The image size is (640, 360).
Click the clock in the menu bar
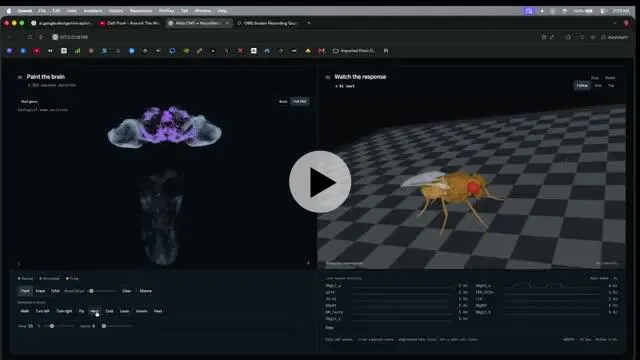click(x=621, y=11)
